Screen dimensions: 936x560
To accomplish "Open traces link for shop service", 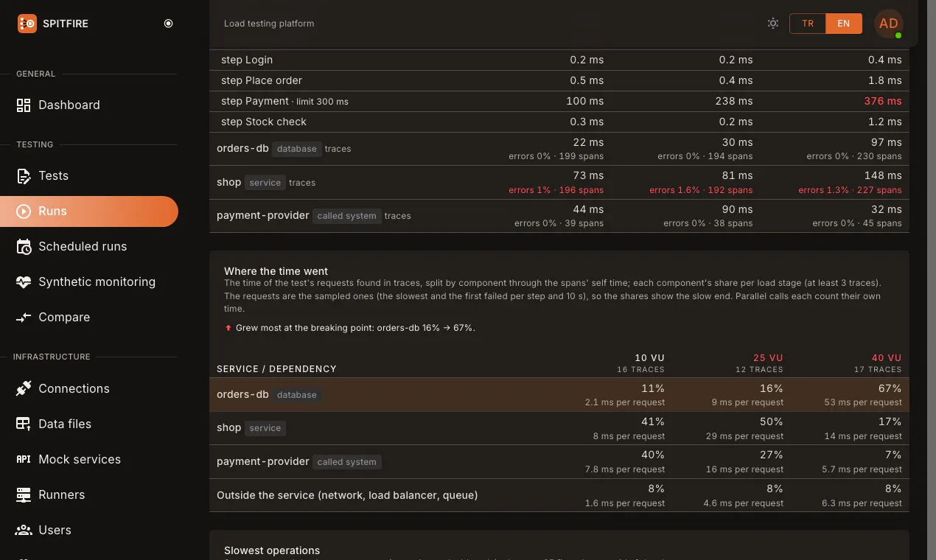I will point(302,183).
